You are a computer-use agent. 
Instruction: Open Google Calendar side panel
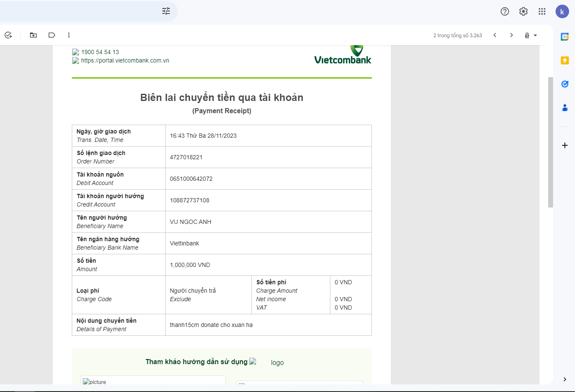564,37
